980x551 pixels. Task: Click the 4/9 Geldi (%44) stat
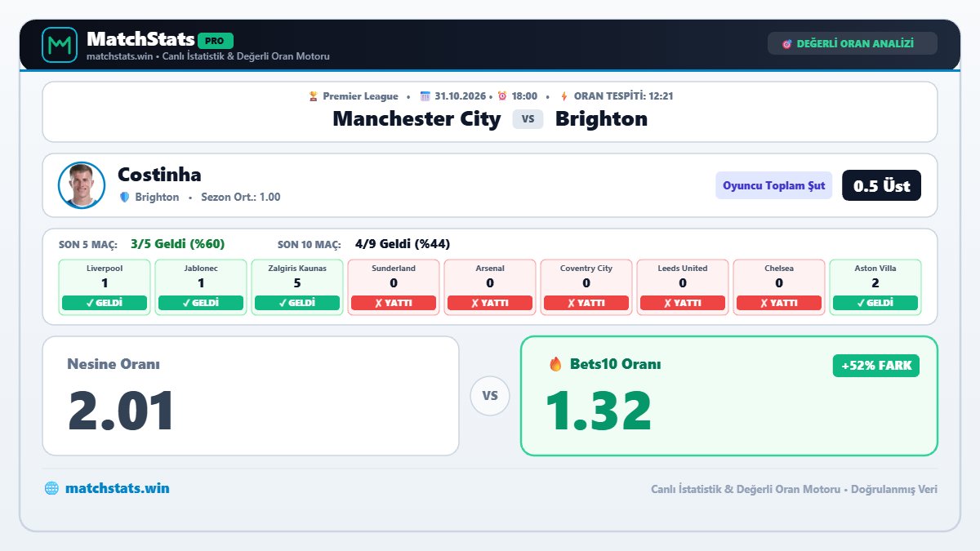click(x=403, y=244)
